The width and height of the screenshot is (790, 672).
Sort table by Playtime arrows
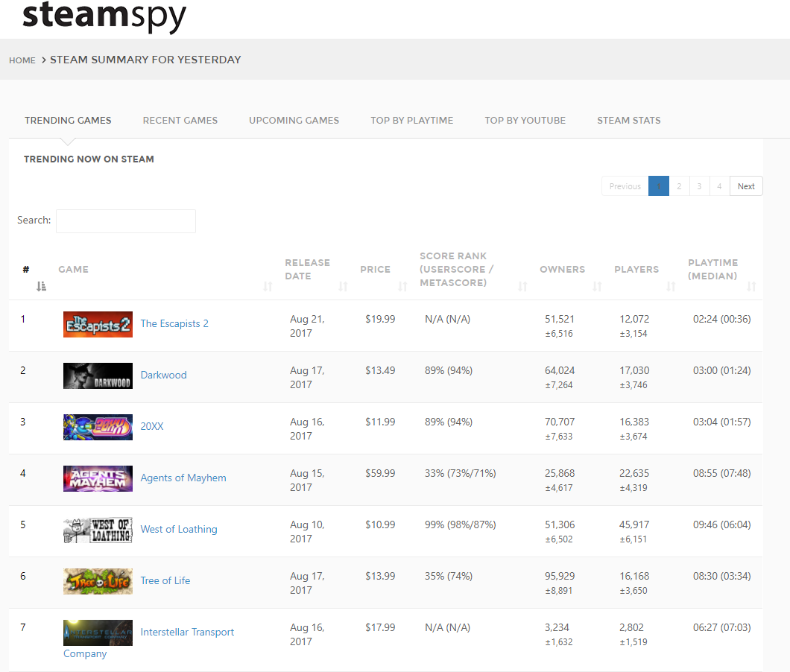pyautogui.click(x=751, y=286)
